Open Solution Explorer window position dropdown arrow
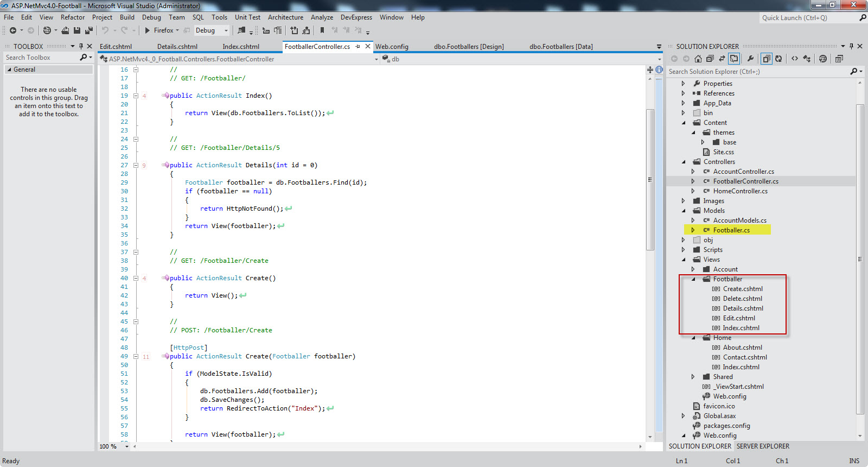Viewport: 868px width, 467px height. 843,46
